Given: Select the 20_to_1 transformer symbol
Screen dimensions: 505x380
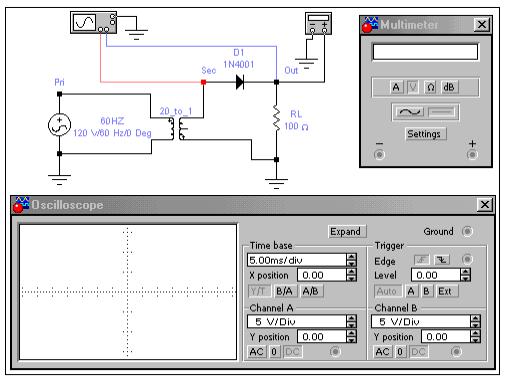Looking at the screenshot, I should pos(177,128).
